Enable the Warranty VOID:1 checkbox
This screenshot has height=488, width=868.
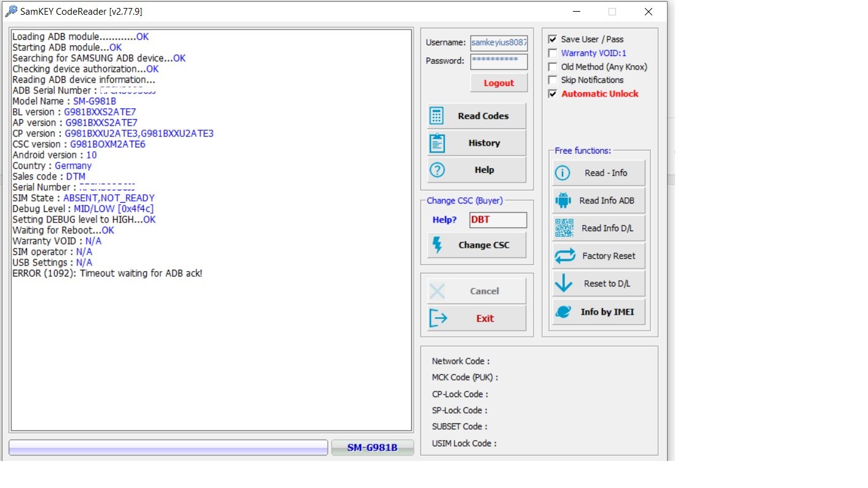(x=553, y=53)
